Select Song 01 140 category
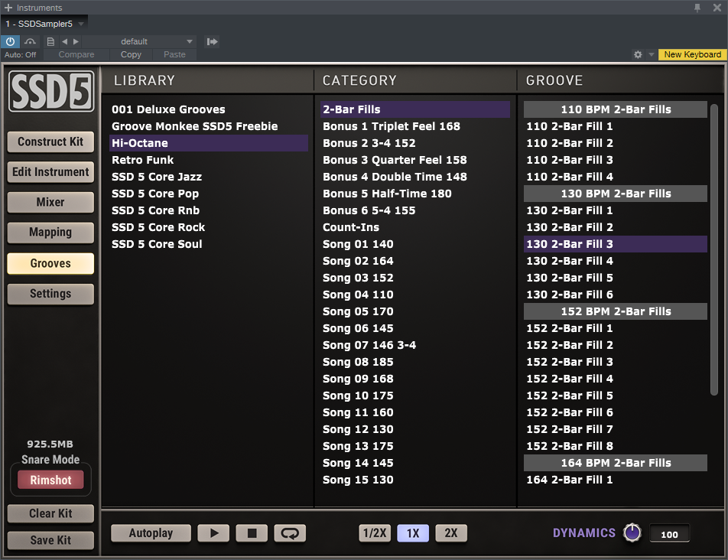 [x=415, y=244]
